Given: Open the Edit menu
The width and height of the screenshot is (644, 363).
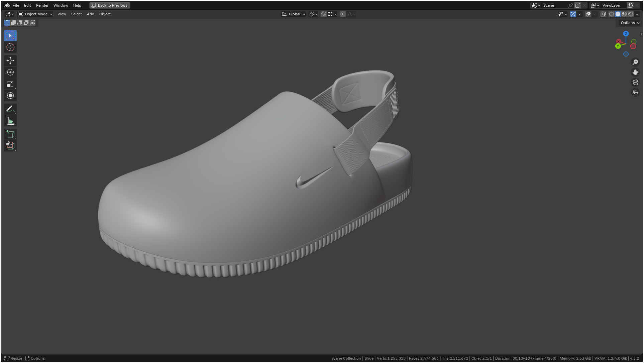Looking at the screenshot, I should pyautogui.click(x=27, y=5).
